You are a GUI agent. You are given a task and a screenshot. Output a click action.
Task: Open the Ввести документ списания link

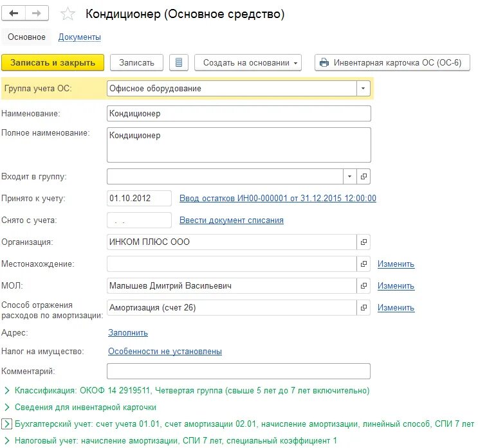pyautogui.click(x=232, y=220)
